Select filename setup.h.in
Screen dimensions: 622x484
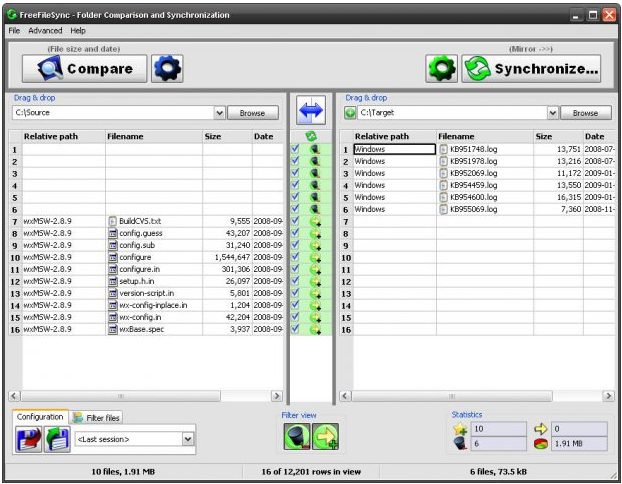tap(136, 281)
